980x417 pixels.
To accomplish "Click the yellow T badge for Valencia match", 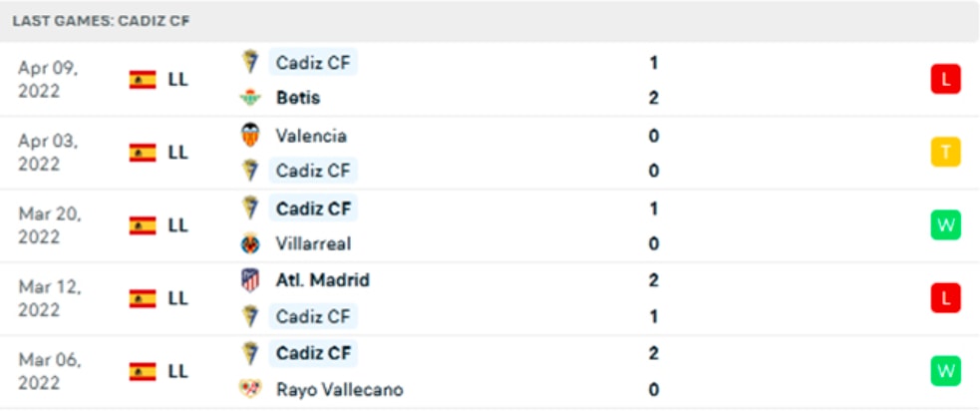I will (945, 152).
